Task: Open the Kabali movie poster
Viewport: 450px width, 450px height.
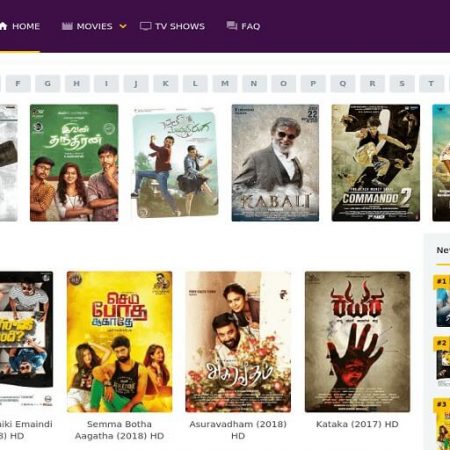Action: pyautogui.click(x=275, y=163)
